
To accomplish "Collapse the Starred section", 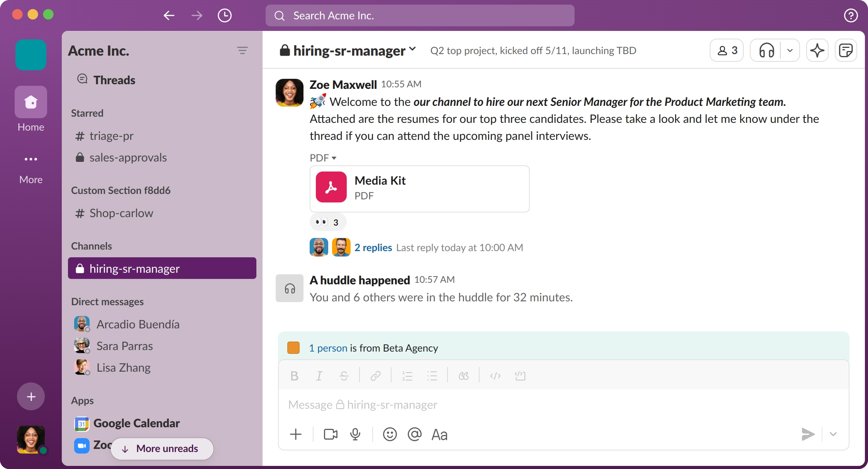I will (87, 113).
